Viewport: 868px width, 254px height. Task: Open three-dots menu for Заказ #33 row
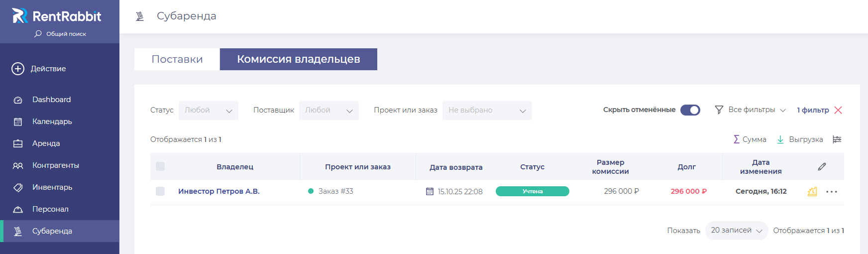(x=832, y=192)
